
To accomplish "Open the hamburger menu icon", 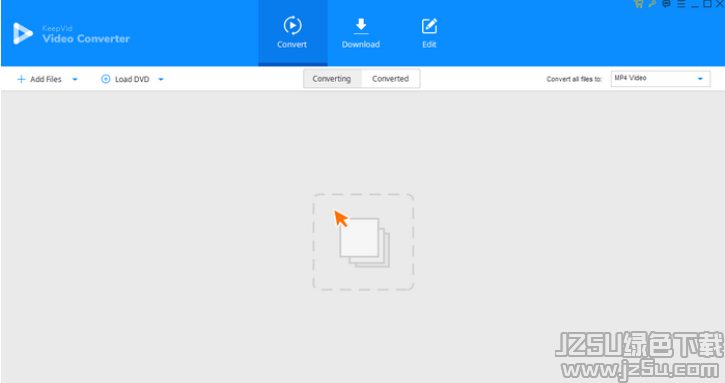I will tap(681, 4).
